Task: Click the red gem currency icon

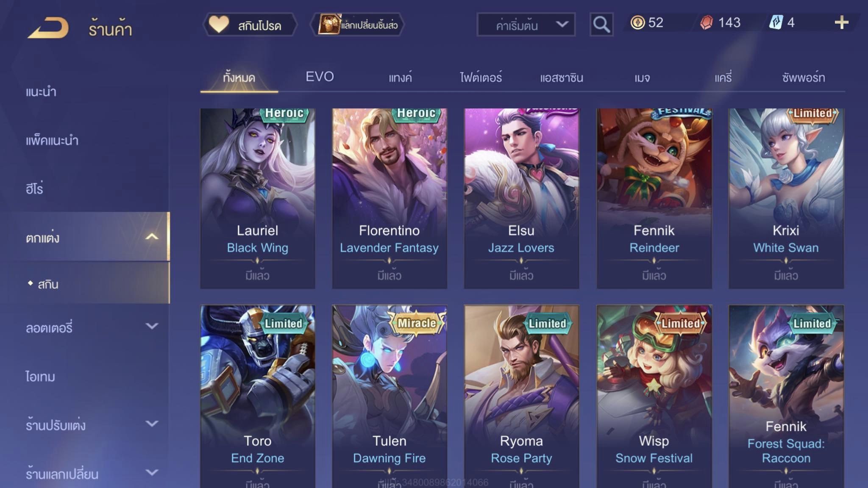Action: [706, 22]
